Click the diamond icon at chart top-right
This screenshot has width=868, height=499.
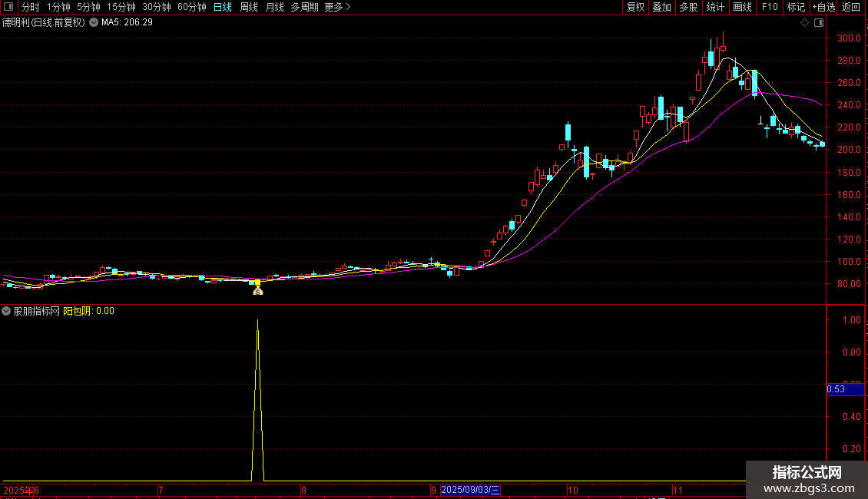[x=804, y=23]
